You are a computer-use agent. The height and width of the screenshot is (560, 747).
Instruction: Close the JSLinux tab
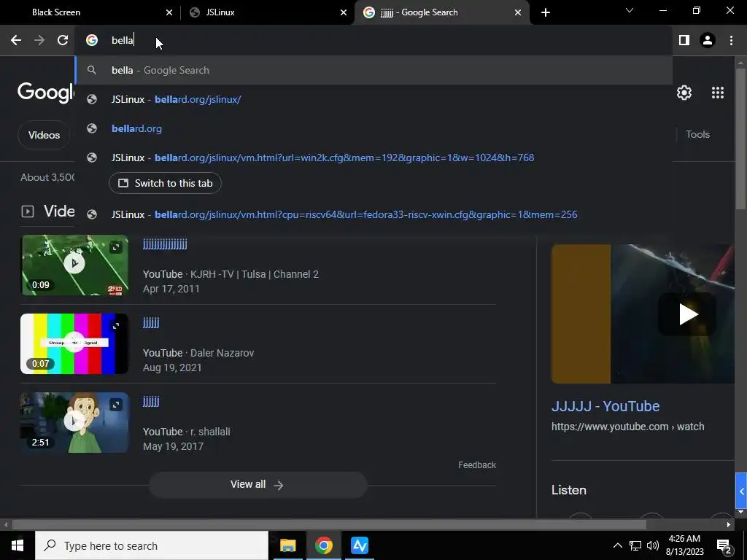[x=344, y=12]
